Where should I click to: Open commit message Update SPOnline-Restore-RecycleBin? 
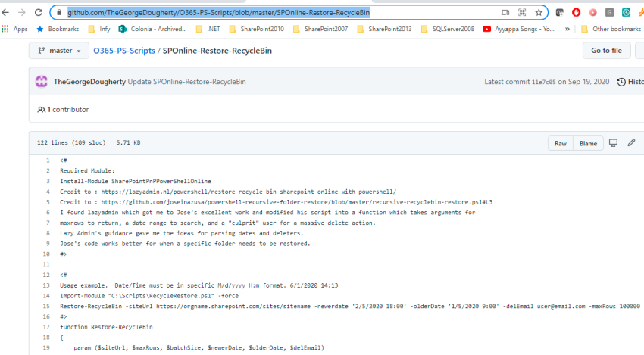coord(187,82)
